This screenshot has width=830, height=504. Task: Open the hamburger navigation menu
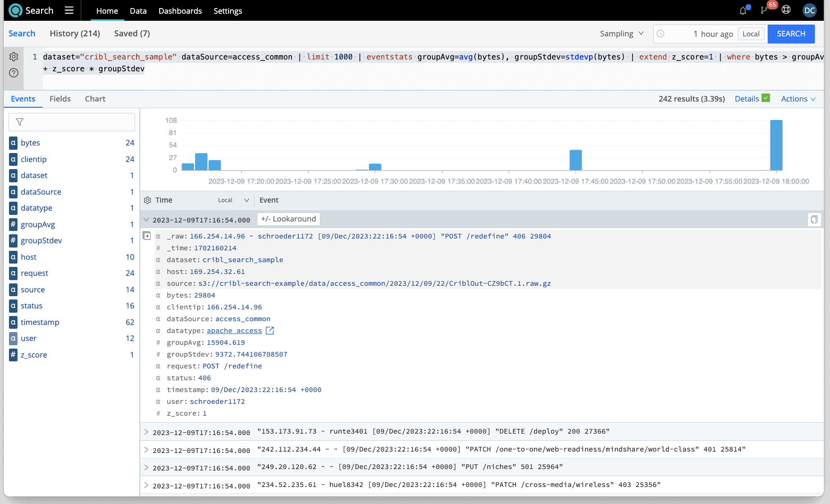[x=69, y=10]
